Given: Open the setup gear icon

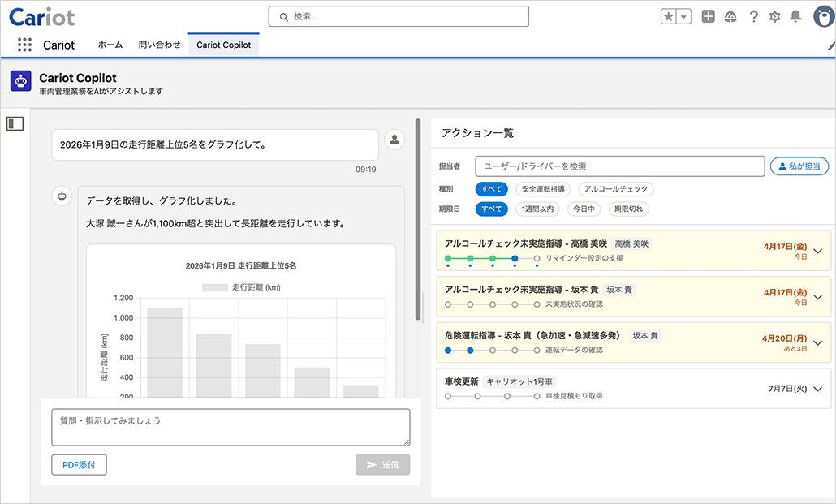Looking at the screenshot, I should point(774,16).
